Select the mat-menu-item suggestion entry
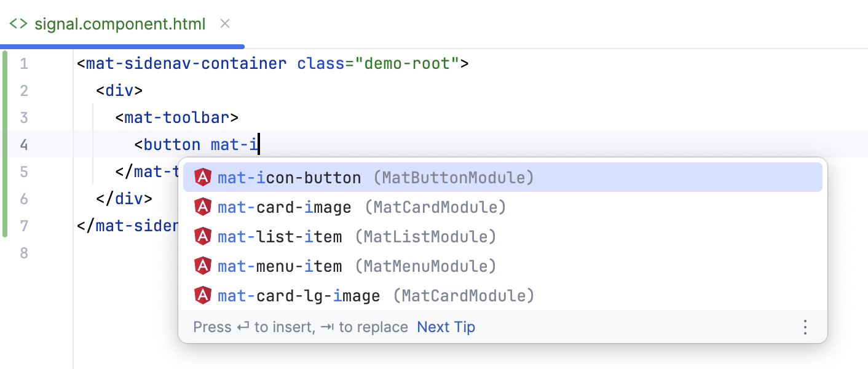 283,265
